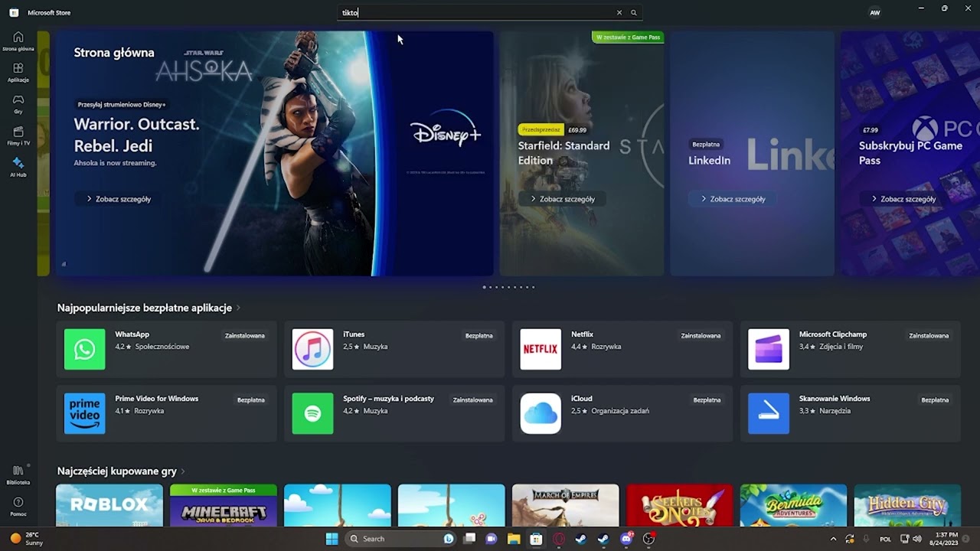Expand Najpopularniejsze bezpłatne aplikacje section
The width and height of the screenshot is (980, 551).
(149, 308)
